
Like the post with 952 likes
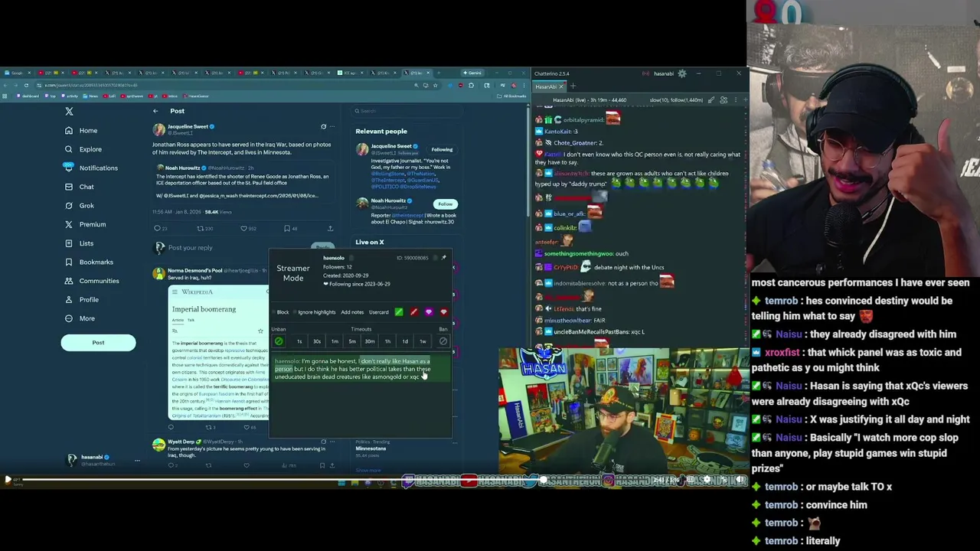pos(248,228)
